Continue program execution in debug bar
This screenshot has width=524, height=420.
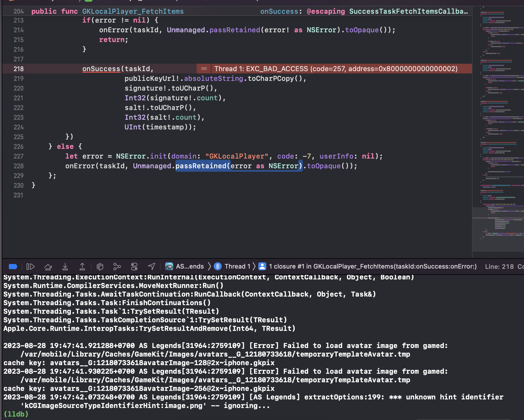click(31, 267)
